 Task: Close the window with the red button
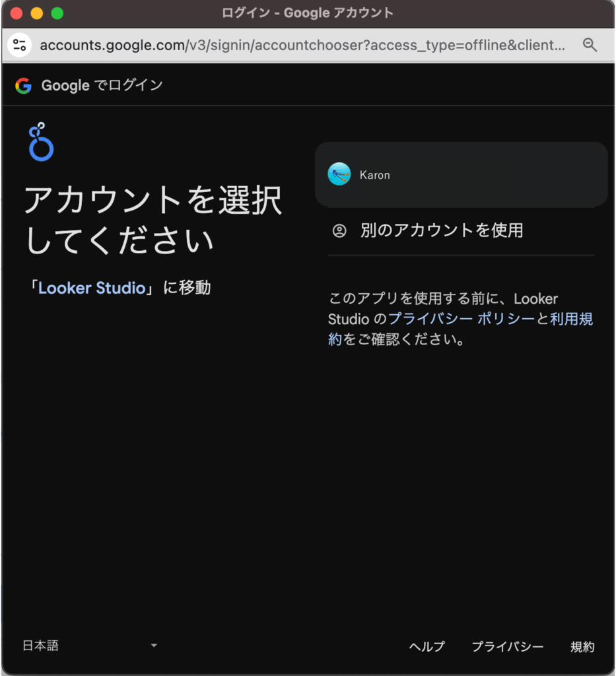coord(17,13)
